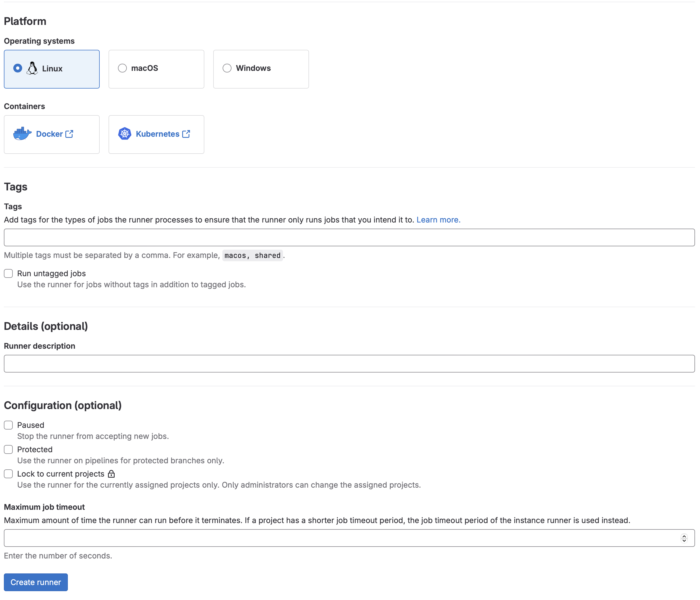Enable the Protected option
Image resolution: width=700 pixels, height=600 pixels.
point(8,449)
